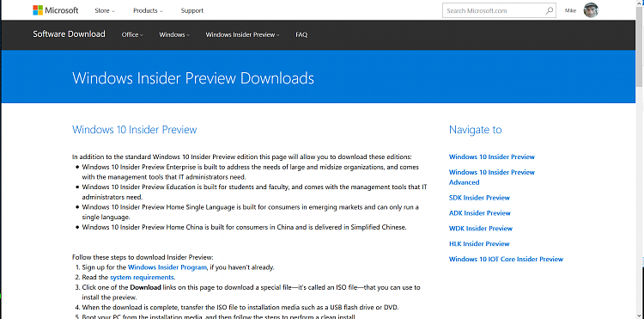Click step 3 about the Download links
644x319 pixels.
point(251,291)
